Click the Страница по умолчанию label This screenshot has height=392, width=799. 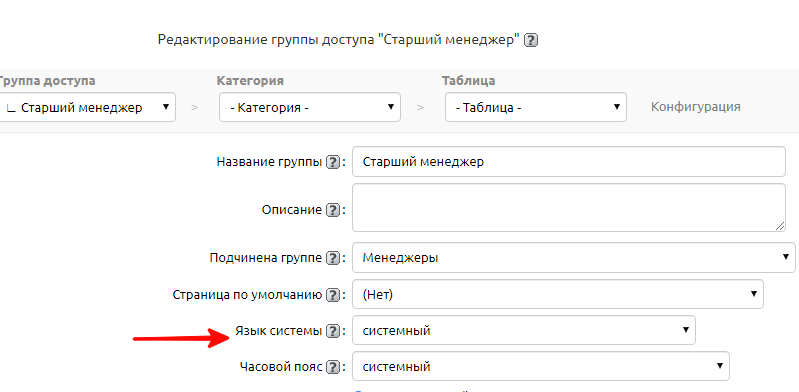(248, 295)
